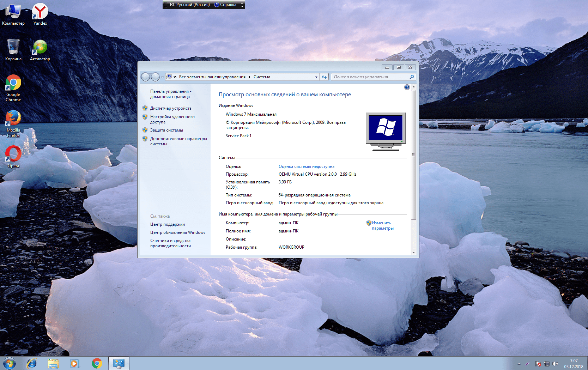Screen dimensions: 588x370
Task: Click the help question mark icon
Action: tap(407, 87)
